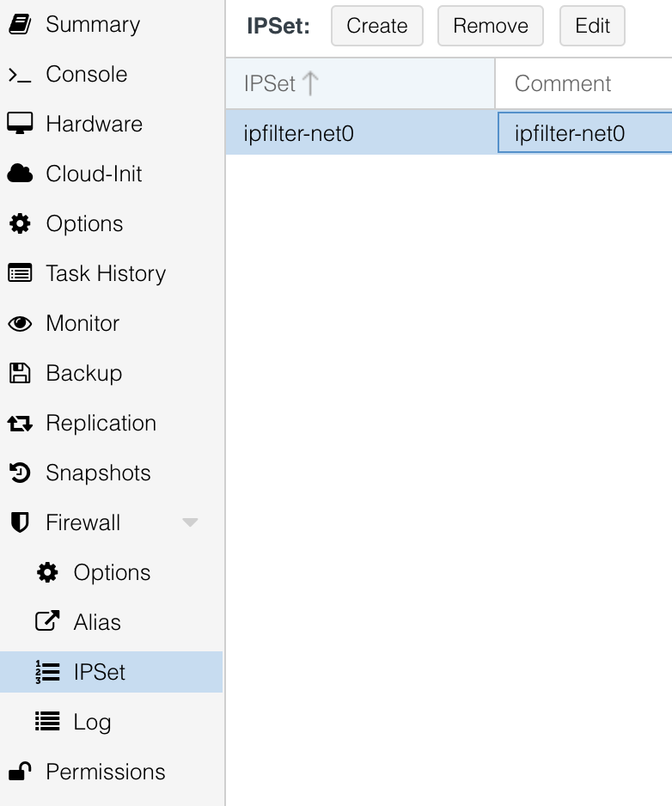Collapse the Firewall submenu arrow
The height and width of the screenshot is (806, 672).
[191, 523]
